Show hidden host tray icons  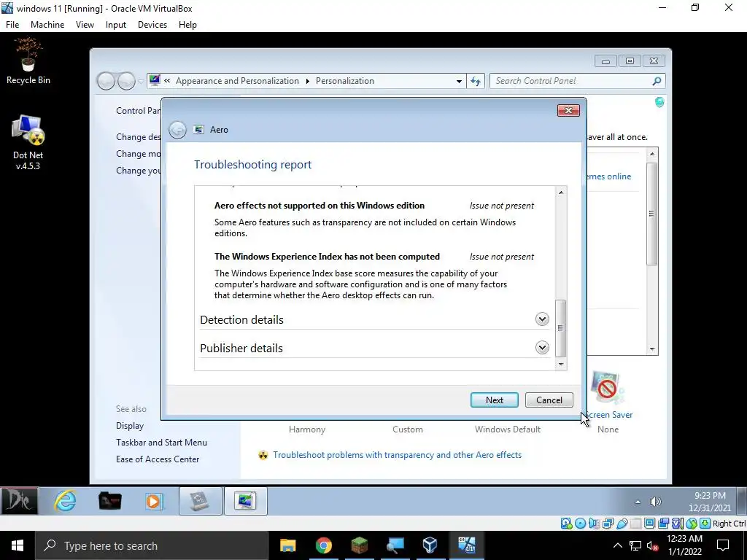pos(617,545)
